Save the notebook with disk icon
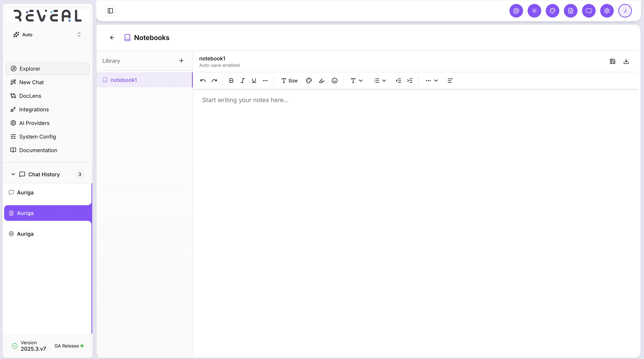644x359 pixels. [x=612, y=61]
